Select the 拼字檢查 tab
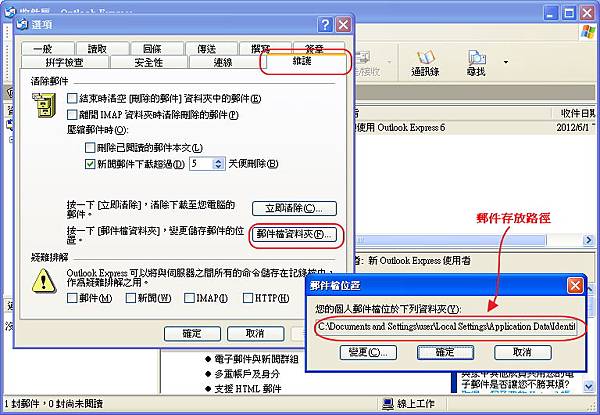The height and width of the screenshot is (415, 600). pyautogui.click(x=64, y=62)
